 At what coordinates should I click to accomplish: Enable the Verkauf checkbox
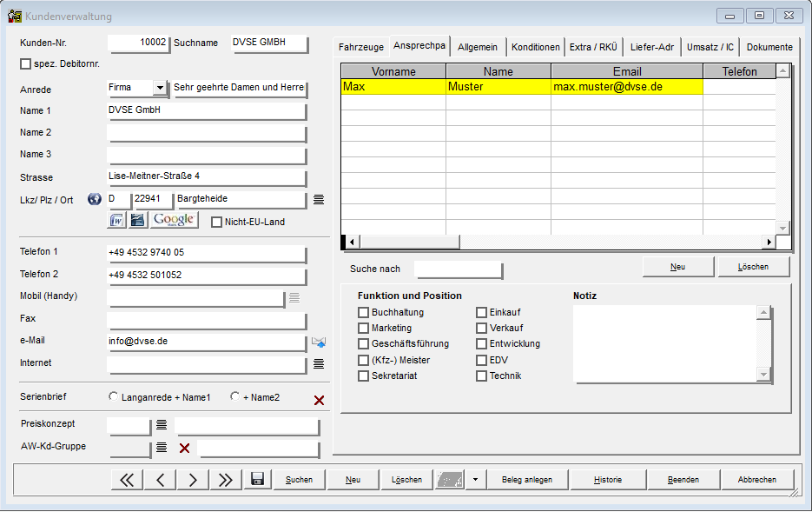pyautogui.click(x=482, y=328)
